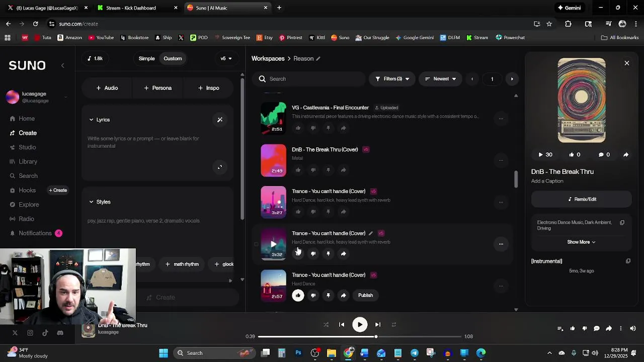Share the VG - Castlevania song
Screen dimensions: 644x362
(343, 128)
